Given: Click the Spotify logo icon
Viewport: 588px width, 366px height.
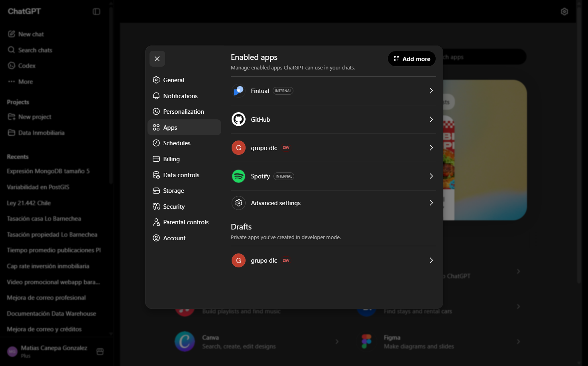Looking at the screenshot, I should [x=238, y=176].
